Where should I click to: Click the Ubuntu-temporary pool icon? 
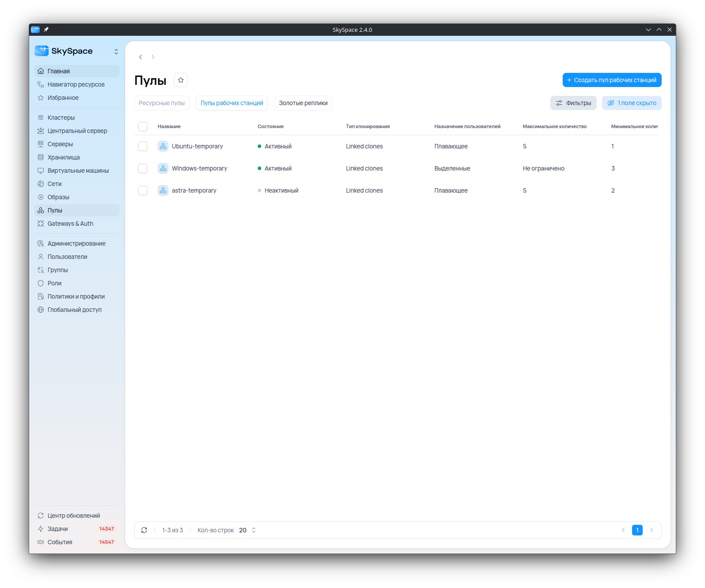coord(163,146)
